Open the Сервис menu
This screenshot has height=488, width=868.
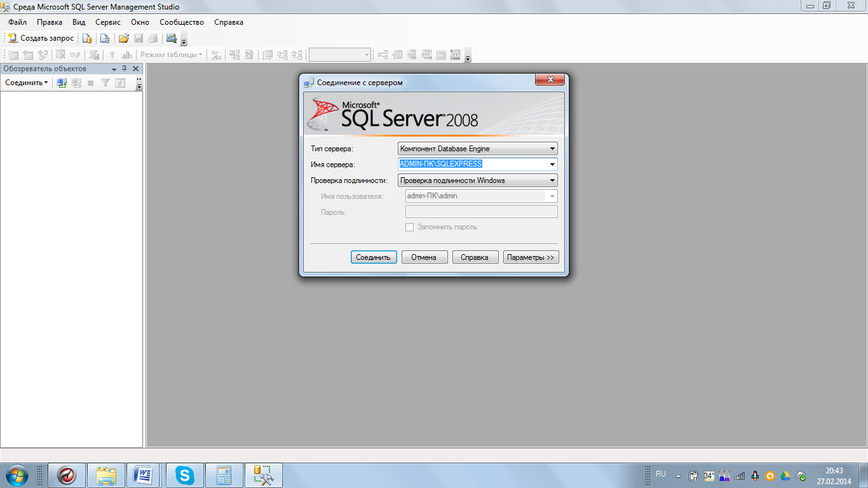pos(108,22)
